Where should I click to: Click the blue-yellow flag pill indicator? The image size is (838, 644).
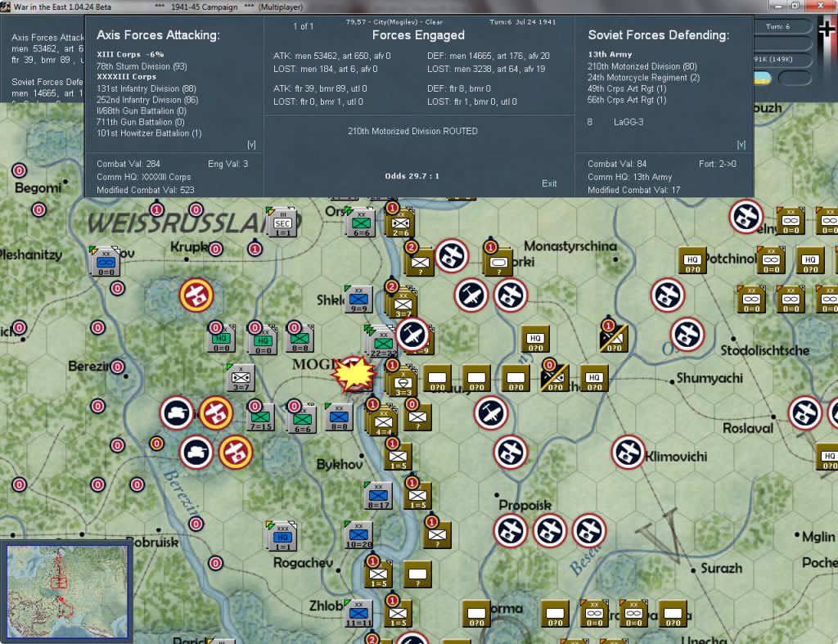point(762,79)
